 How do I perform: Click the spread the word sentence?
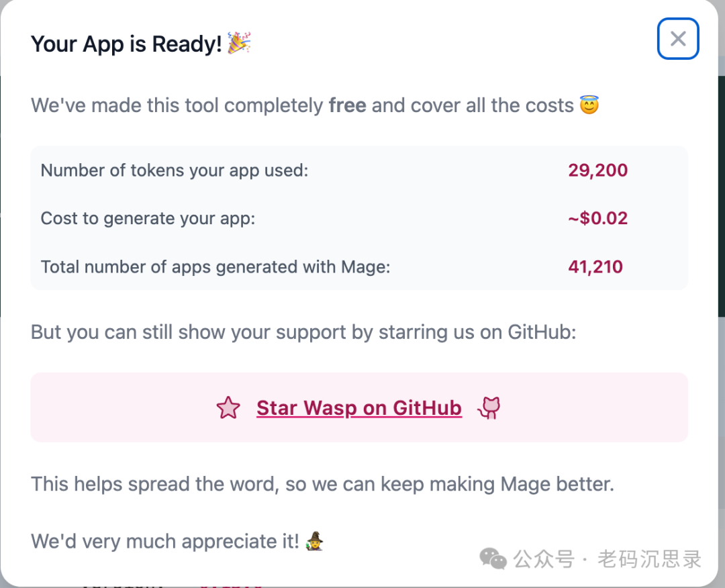point(322,484)
